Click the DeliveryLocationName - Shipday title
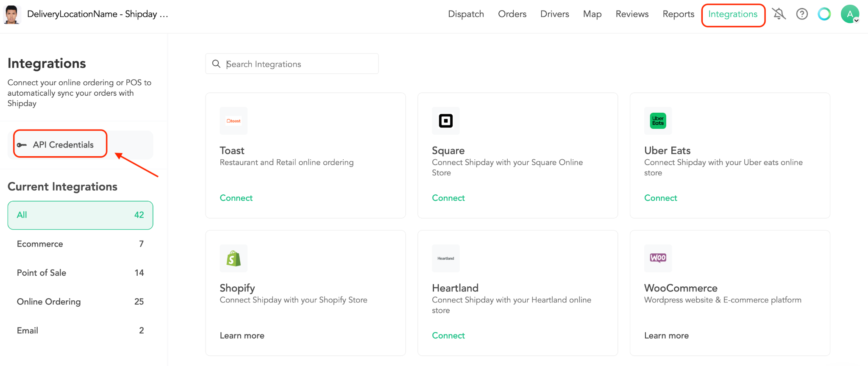Viewport: 868px width, 366px height. (x=97, y=14)
